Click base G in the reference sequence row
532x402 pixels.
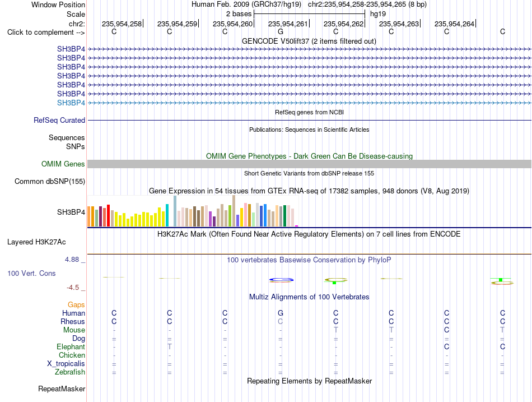click(x=280, y=31)
